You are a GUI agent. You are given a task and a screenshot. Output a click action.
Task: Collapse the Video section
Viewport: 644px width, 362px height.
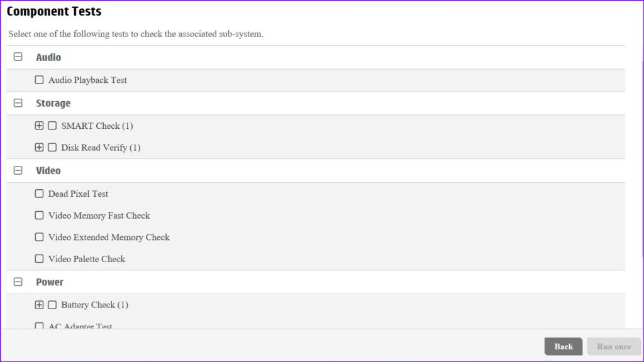pos(18,170)
